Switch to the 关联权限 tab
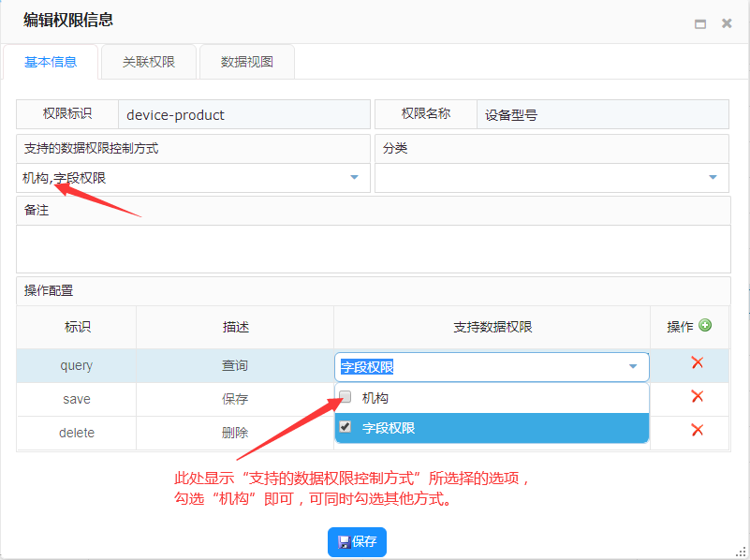This screenshot has width=750, height=560. (148, 62)
